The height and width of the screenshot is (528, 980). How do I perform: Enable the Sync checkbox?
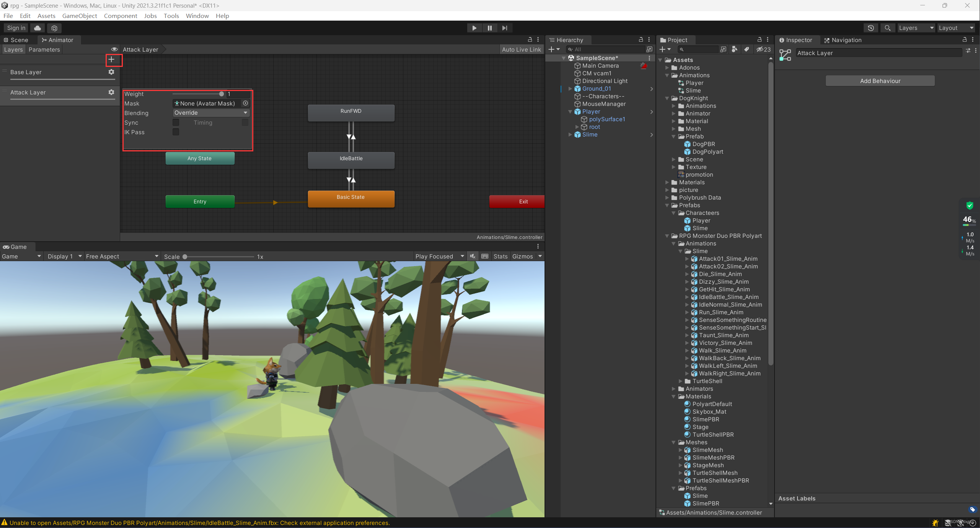tap(176, 122)
